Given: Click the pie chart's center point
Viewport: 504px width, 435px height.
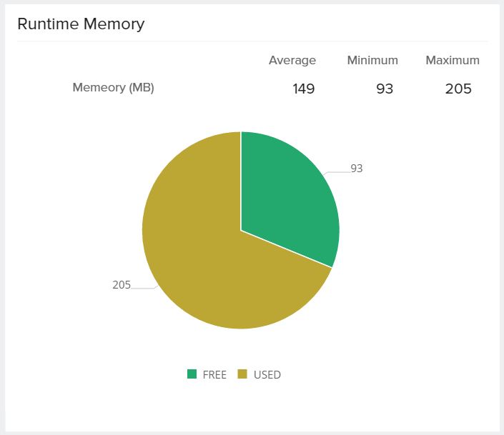Looking at the screenshot, I should (241, 230).
